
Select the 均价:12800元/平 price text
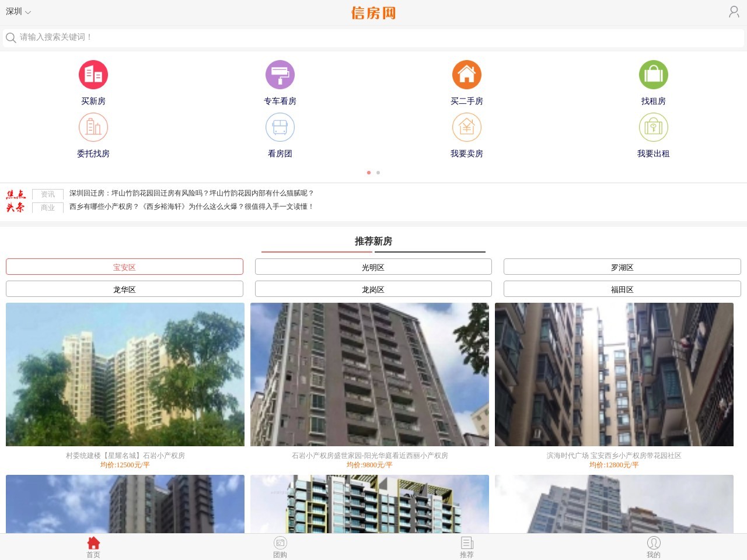pyautogui.click(x=614, y=465)
